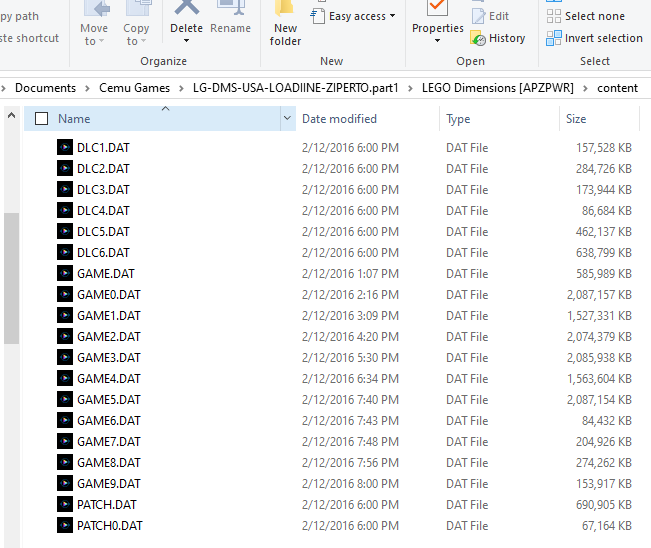
Task: Click the GAME0.DAT file icon
Action: (65, 294)
